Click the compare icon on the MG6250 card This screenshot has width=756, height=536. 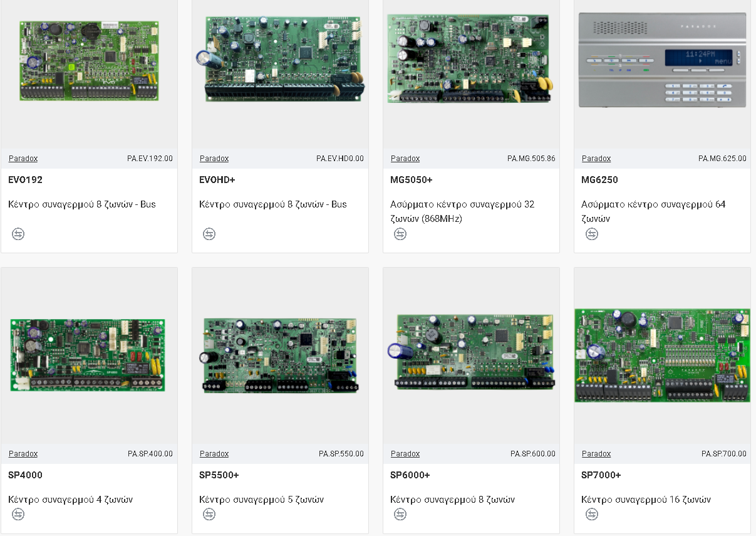click(x=592, y=234)
